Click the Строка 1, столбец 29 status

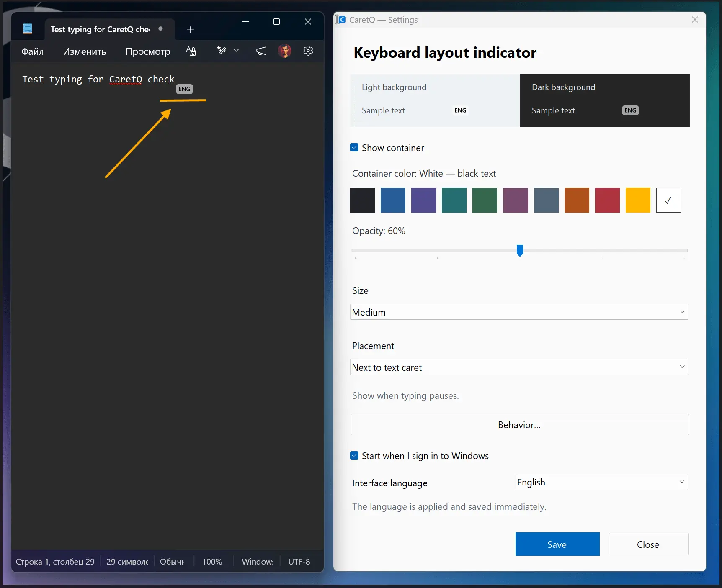55,562
